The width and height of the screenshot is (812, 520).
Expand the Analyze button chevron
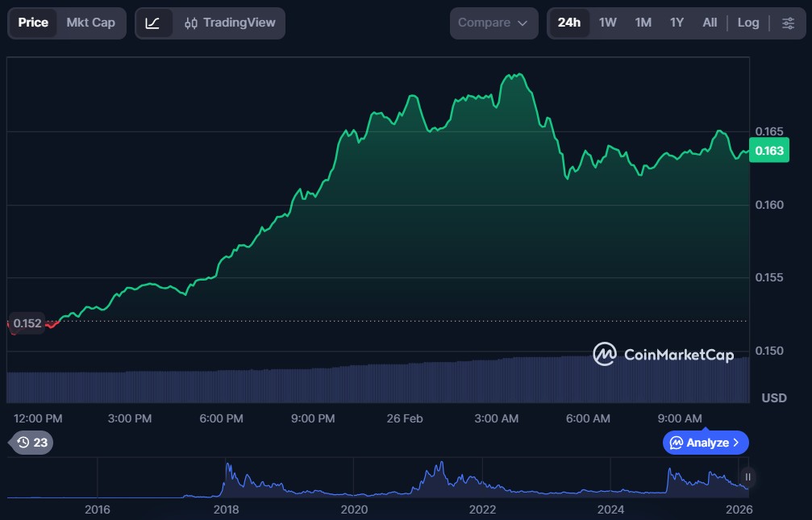coord(735,443)
